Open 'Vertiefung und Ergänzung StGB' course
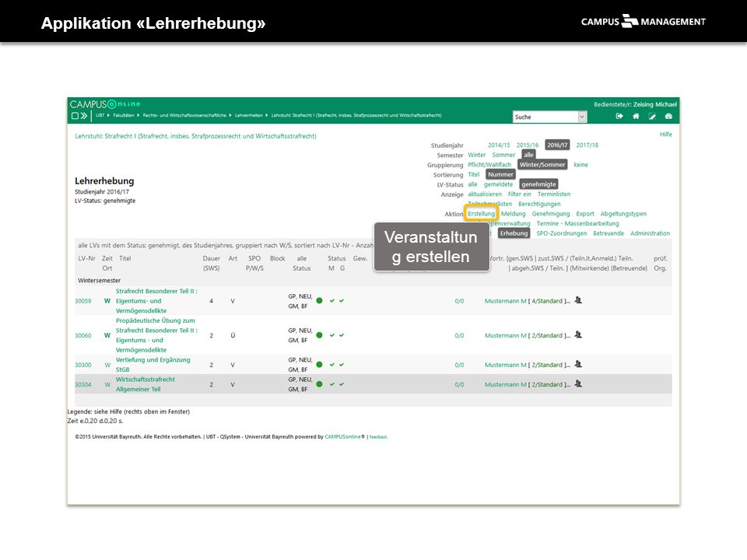 [153, 365]
